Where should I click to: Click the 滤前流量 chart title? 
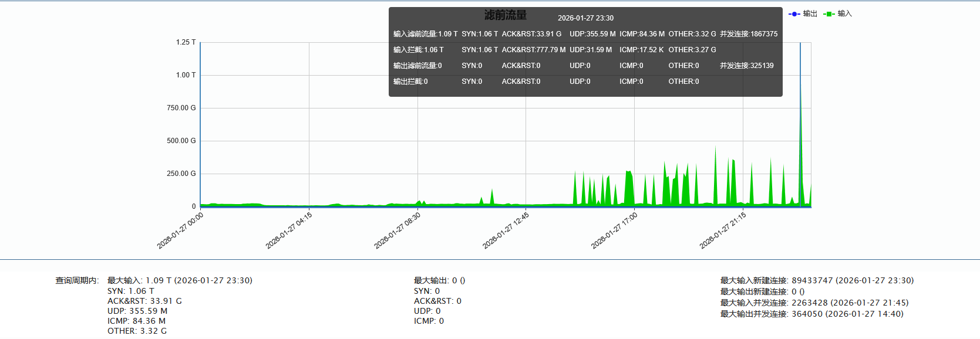click(x=505, y=15)
